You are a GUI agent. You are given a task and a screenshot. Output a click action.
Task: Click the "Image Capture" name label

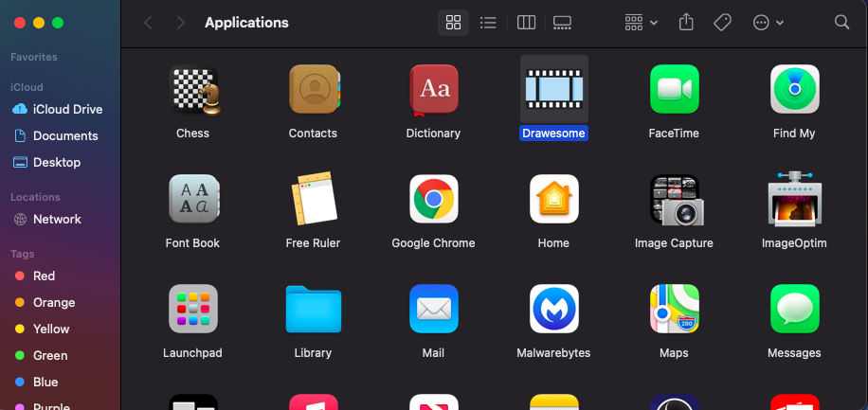(674, 243)
